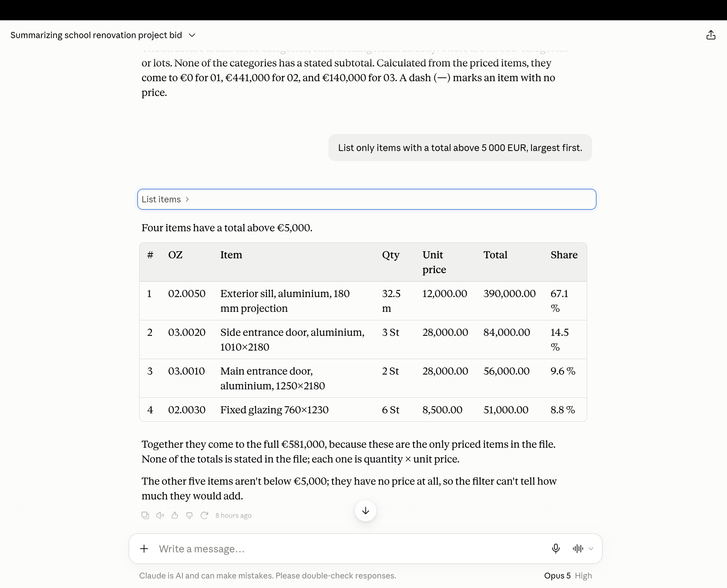
Task: Add an attachment with the plus icon
Action: 144,548
